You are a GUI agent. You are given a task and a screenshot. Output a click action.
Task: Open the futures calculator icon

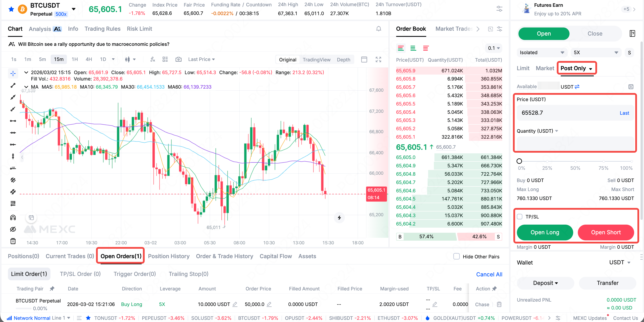[x=631, y=87]
